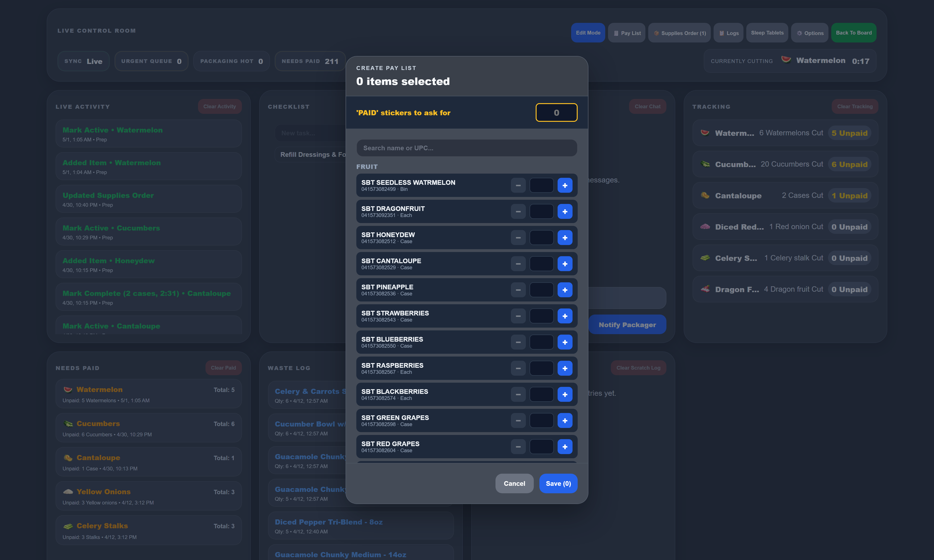Image resolution: width=934 pixels, height=560 pixels.
Task: Plus button on SBT Red Grapes row
Action: coord(565,447)
